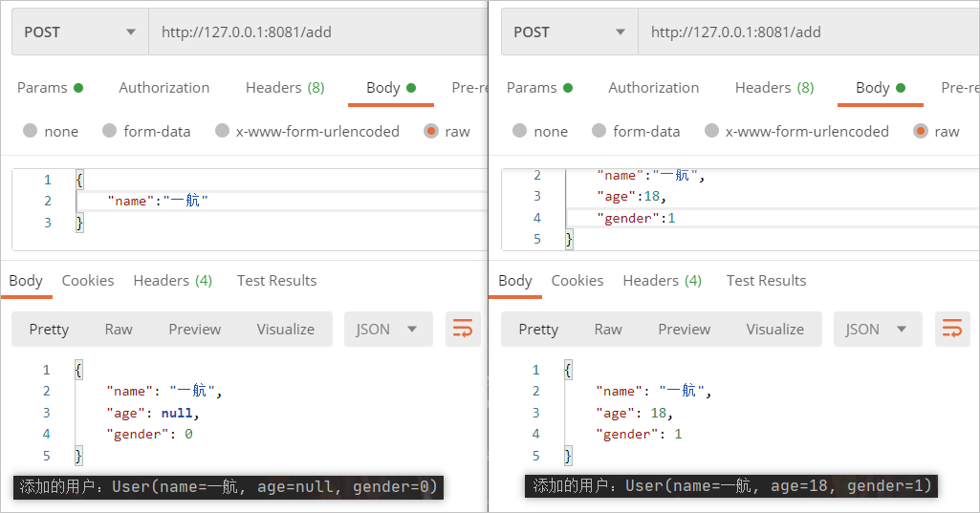Select 'form-data' radio in left panel
The image size is (980, 513).
click(x=110, y=131)
